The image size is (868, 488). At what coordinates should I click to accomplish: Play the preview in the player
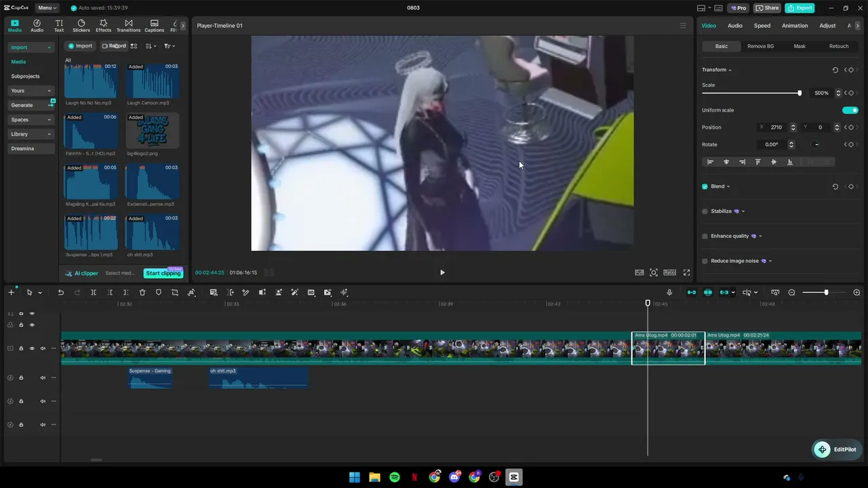(442, 272)
